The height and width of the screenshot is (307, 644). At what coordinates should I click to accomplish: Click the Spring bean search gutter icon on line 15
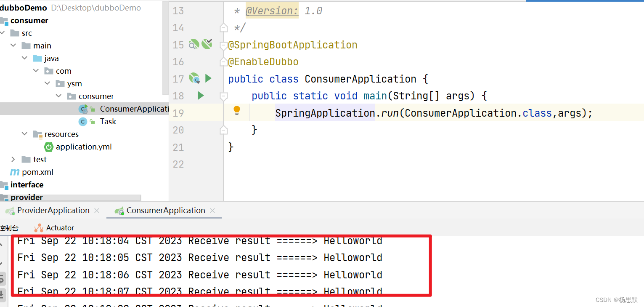pyautogui.click(x=193, y=44)
